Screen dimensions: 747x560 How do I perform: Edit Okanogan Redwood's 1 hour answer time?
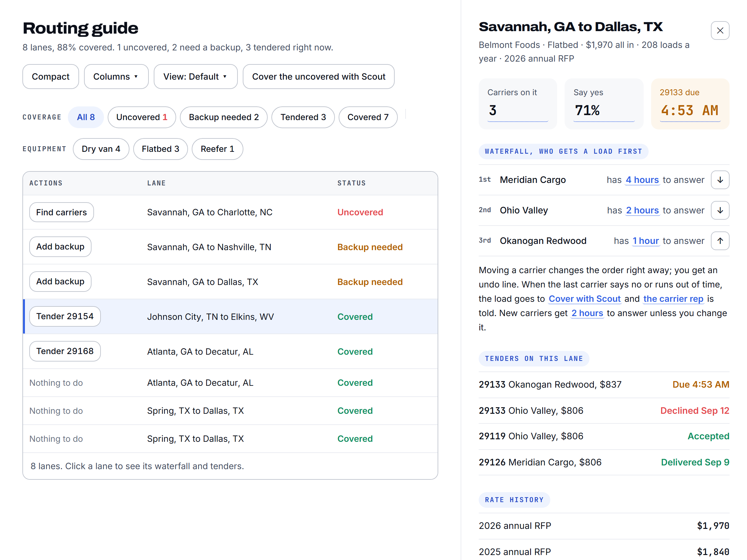click(646, 241)
